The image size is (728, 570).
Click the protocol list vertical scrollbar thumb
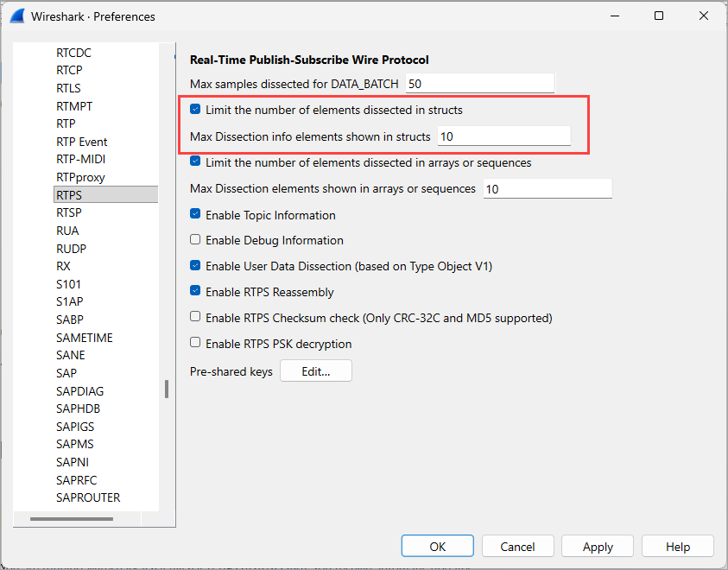(x=167, y=389)
